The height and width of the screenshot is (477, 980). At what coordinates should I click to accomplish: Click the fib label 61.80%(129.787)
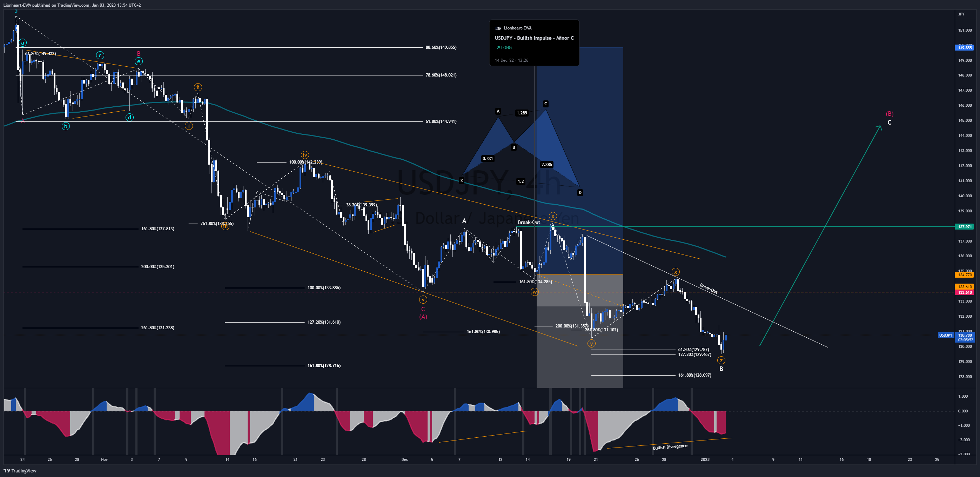693,350
